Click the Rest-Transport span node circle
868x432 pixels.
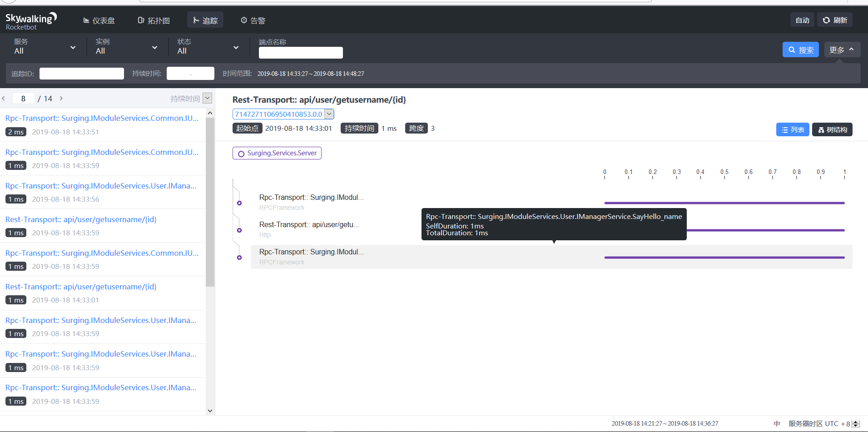[239, 230]
